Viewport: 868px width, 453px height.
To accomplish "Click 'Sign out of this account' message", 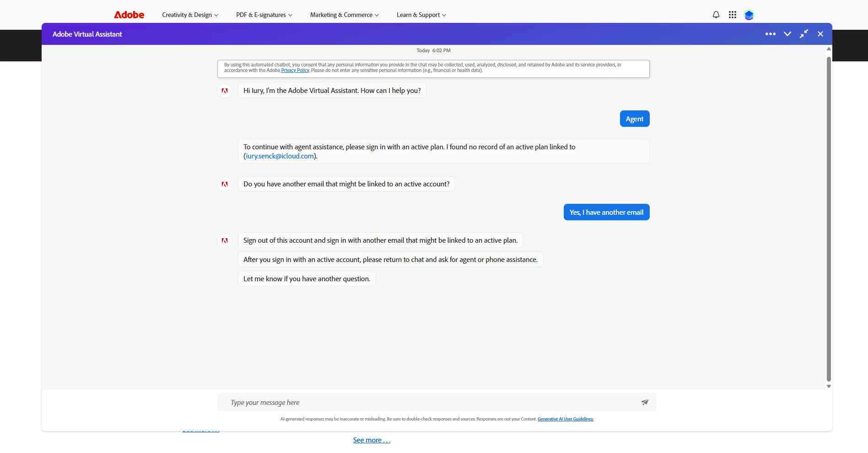I will pos(380,240).
